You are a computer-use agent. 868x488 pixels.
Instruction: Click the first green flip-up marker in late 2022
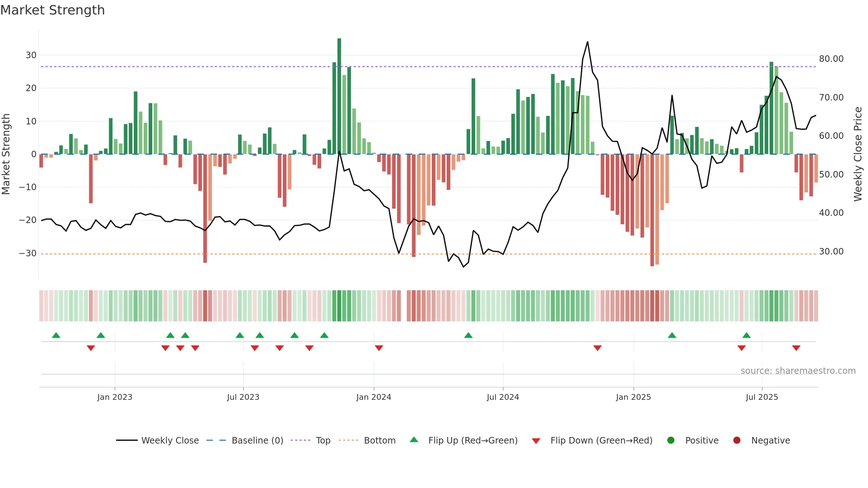pyautogui.click(x=56, y=335)
